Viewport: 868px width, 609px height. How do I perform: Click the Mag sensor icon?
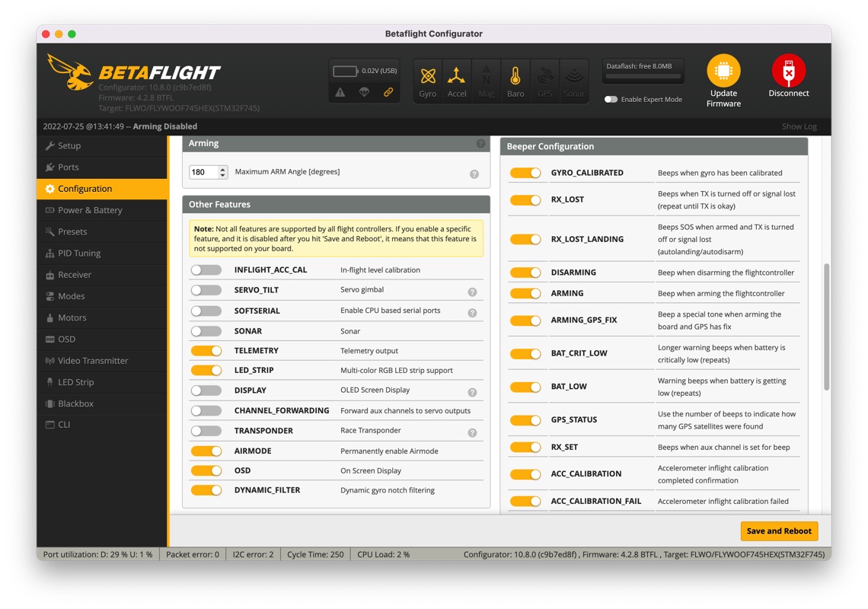click(x=486, y=81)
